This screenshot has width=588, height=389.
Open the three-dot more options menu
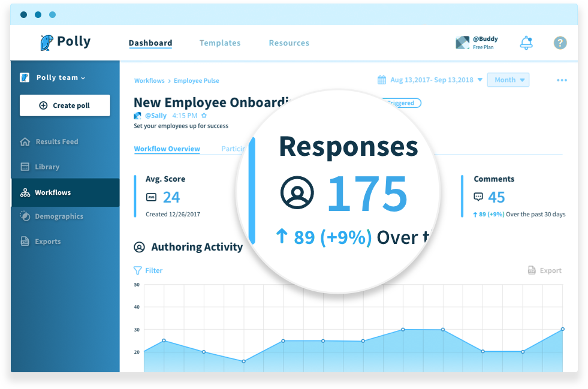pyautogui.click(x=562, y=80)
